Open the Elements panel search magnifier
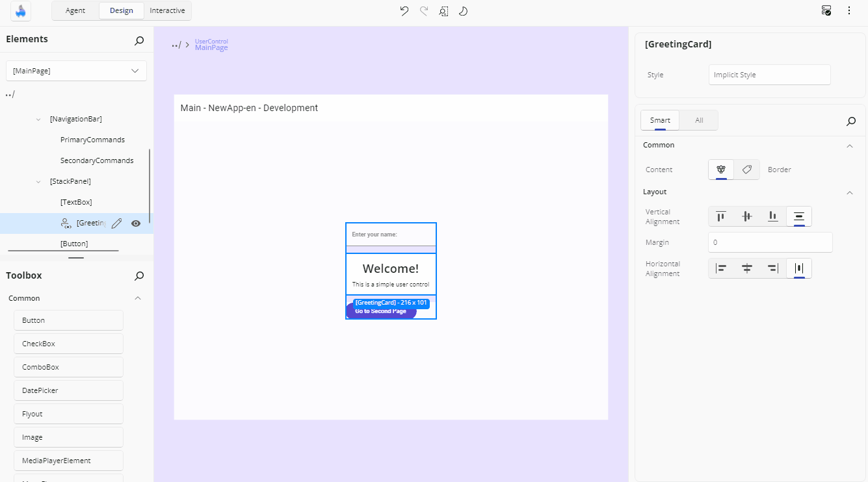This screenshot has width=868, height=482. [x=138, y=40]
